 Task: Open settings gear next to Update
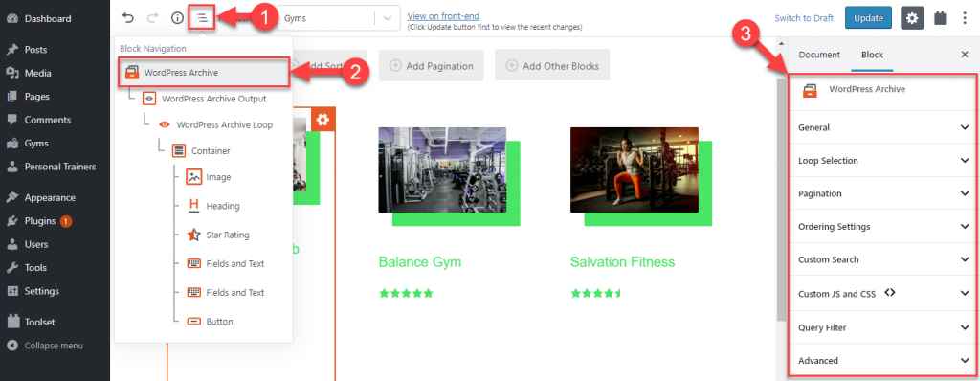click(x=912, y=18)
